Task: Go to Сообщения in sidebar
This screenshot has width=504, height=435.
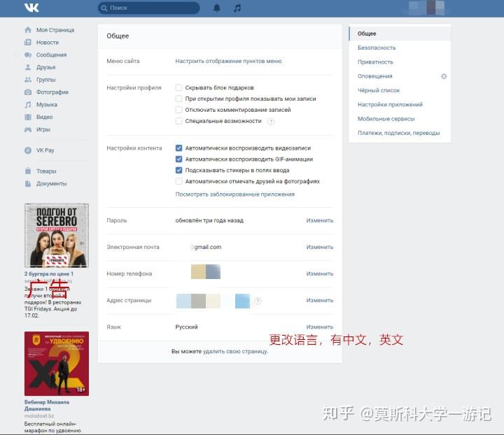Action: [51, 55]
